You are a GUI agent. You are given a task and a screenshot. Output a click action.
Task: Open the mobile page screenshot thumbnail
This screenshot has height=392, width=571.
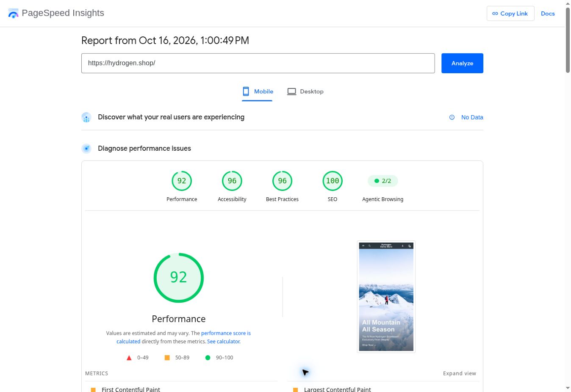pos(386,297)
